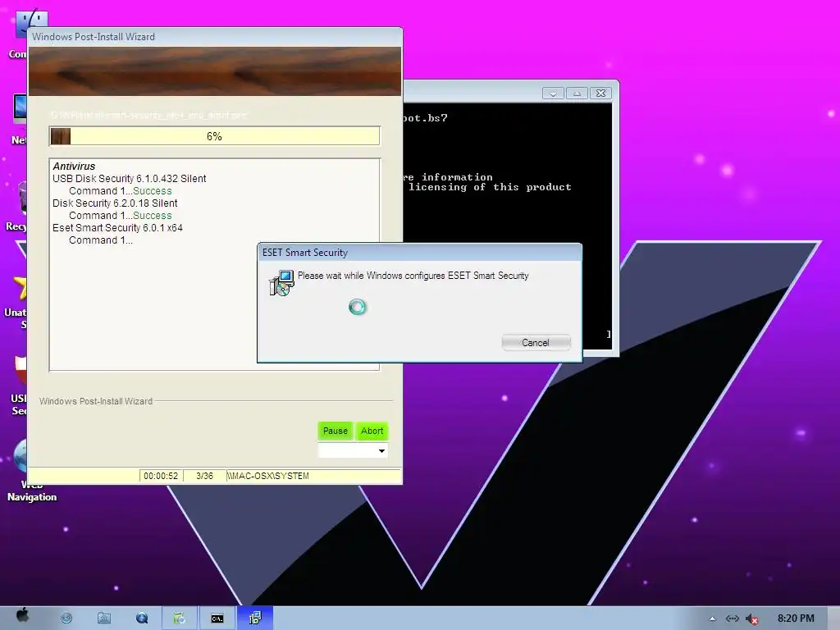Switch to the ESET installer taskbar item

tap(255, 619)
